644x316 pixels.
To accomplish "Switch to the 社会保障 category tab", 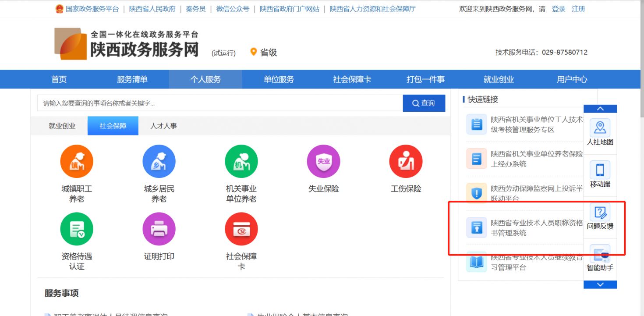I will click(113, 126).
